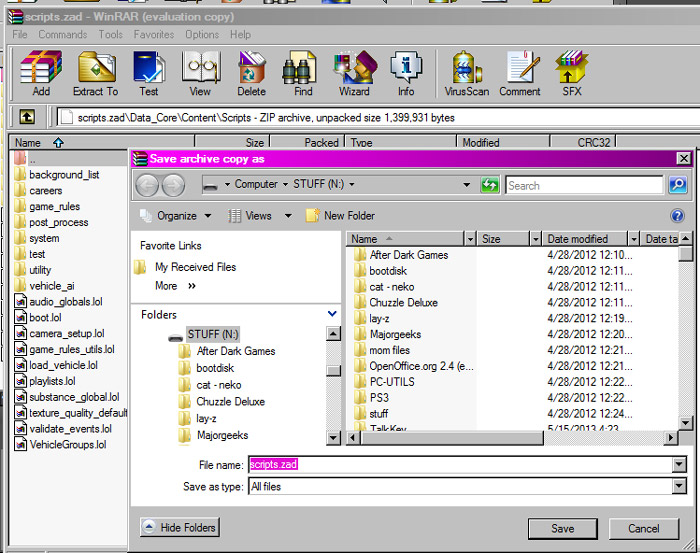Sort archive list by Name column
This screenshot has width=700, height=553.
(x=102, y=143)
